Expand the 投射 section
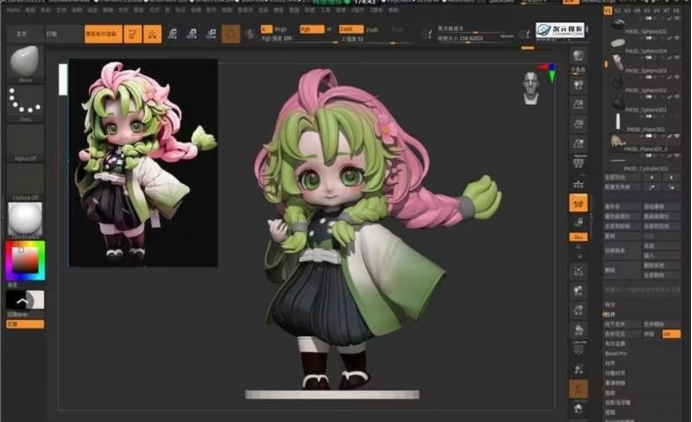This screenshot has height=422, width=692. (x=610, y=392)
